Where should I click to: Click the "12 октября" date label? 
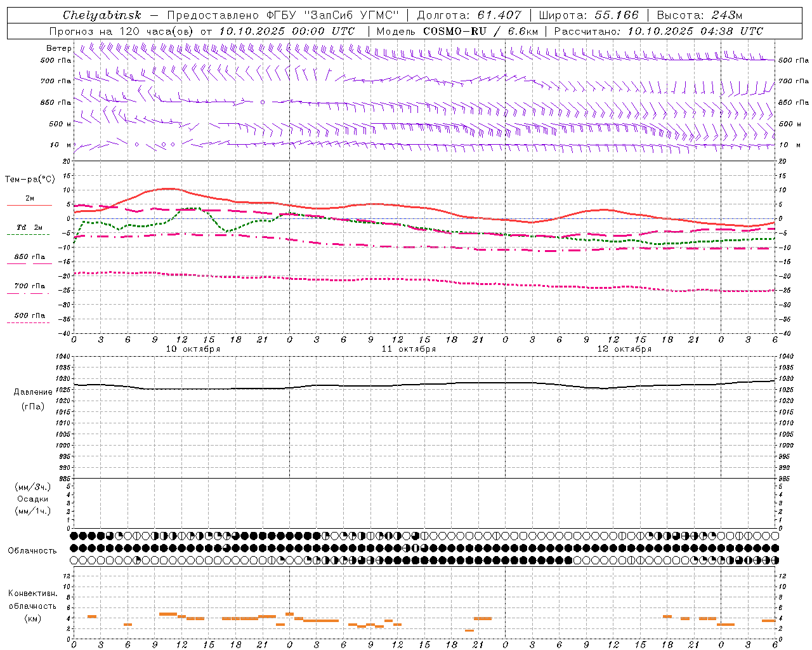[x=624, y=349]
